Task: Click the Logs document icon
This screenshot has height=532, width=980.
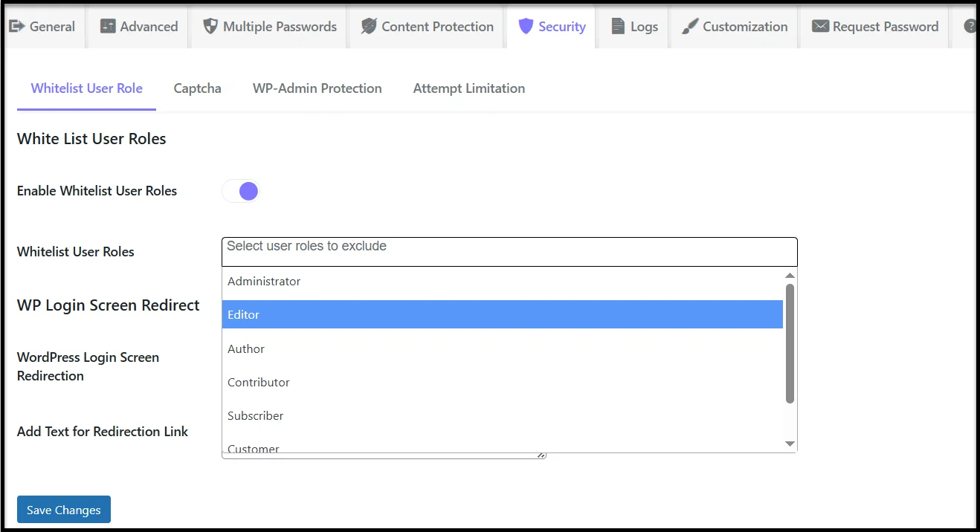Action: tap(616, 26)
